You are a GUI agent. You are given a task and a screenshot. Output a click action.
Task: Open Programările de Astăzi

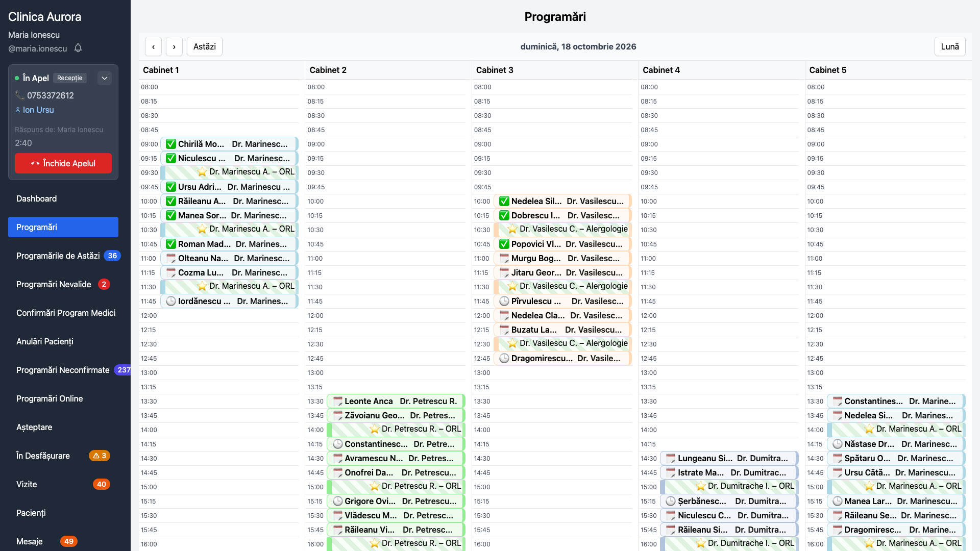(63, 256)
